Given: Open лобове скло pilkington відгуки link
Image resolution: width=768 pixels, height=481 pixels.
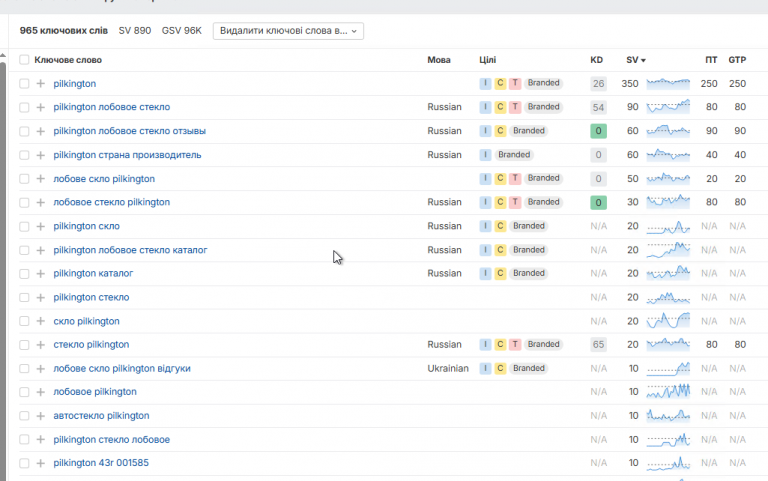Looking at the screenshot, I should pos(122,368).
